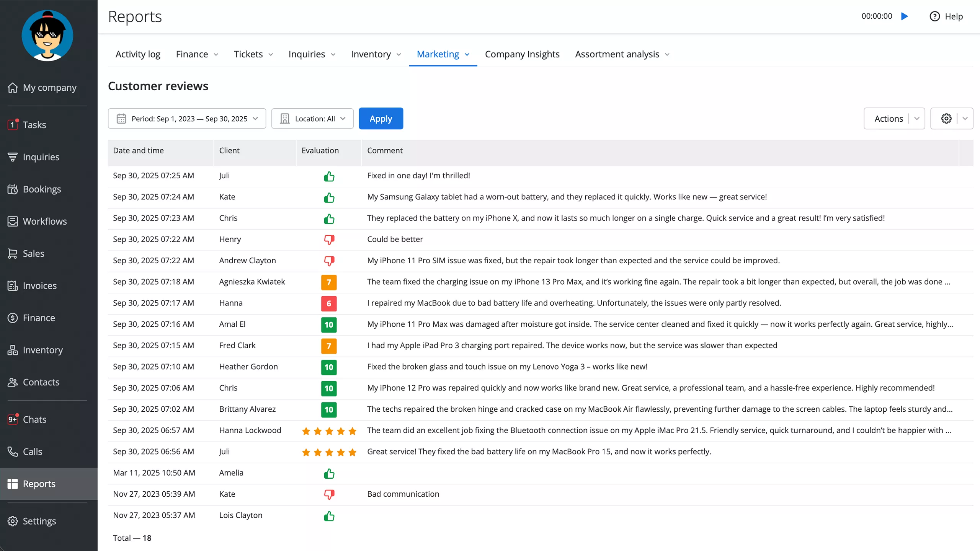Open the Contacts section
This screenshot has width=980, height=551.
click(x=41, y=382)
